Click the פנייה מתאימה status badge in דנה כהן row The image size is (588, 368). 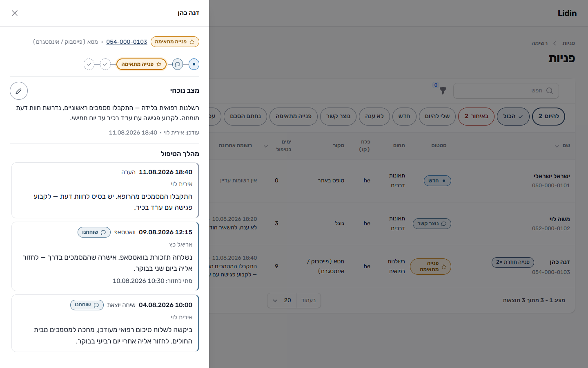point(430,267)
